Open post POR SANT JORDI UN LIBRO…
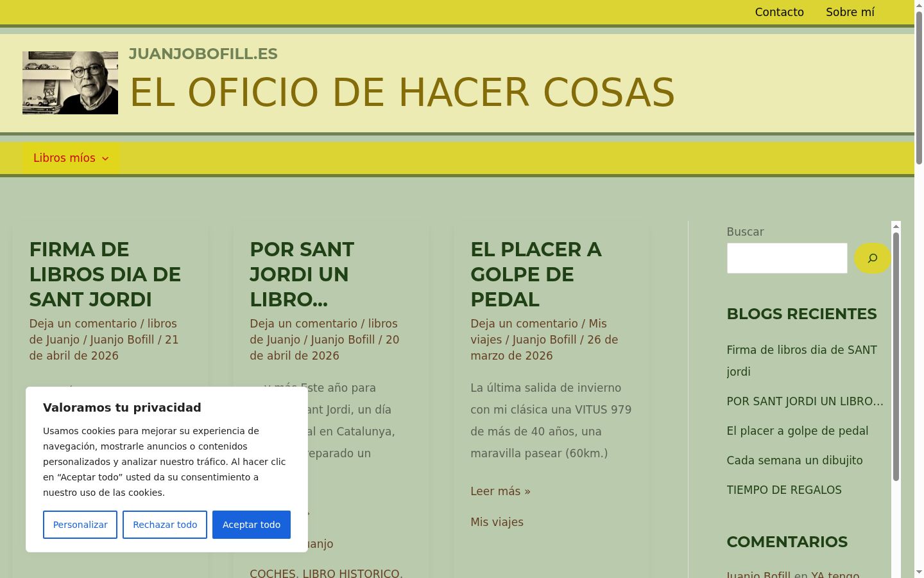Viewport: 924px width, 578px height. [x=302, y=274]
